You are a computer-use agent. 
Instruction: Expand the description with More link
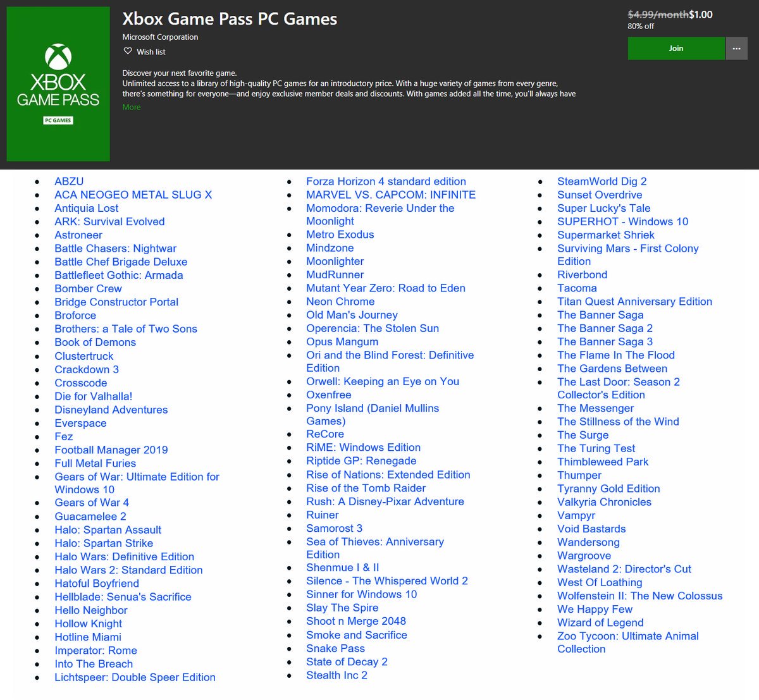click(x=132, y=107)
